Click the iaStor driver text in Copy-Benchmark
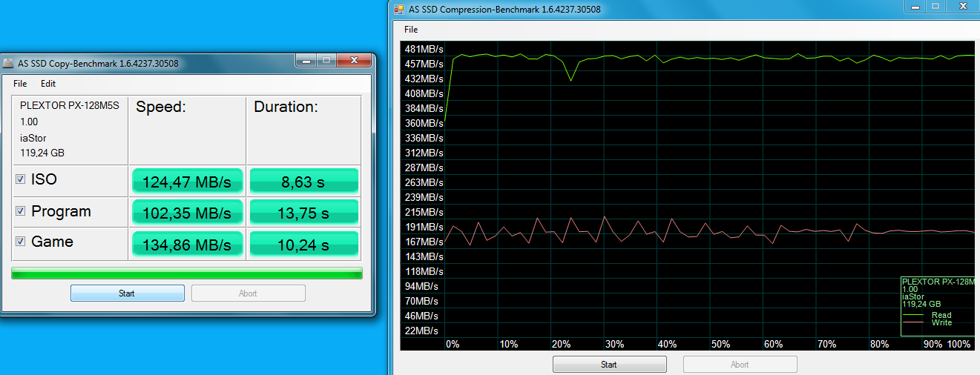Screen dimensions: 980x375 (x=33, y=138)
